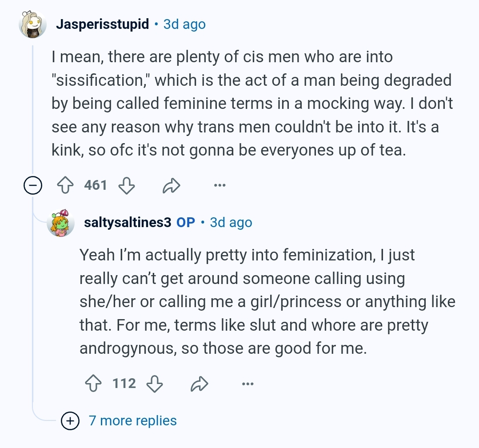This screenshot has width=479, height=448.
Task: Share Jasperisstupid's comment
Action: (172, 185)
